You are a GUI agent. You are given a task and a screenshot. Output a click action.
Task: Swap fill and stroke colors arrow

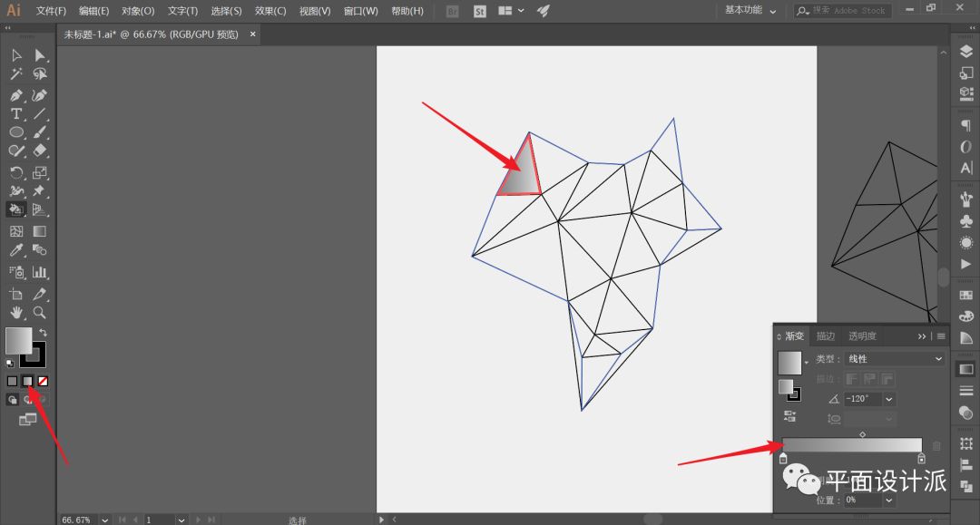(43, 333)
